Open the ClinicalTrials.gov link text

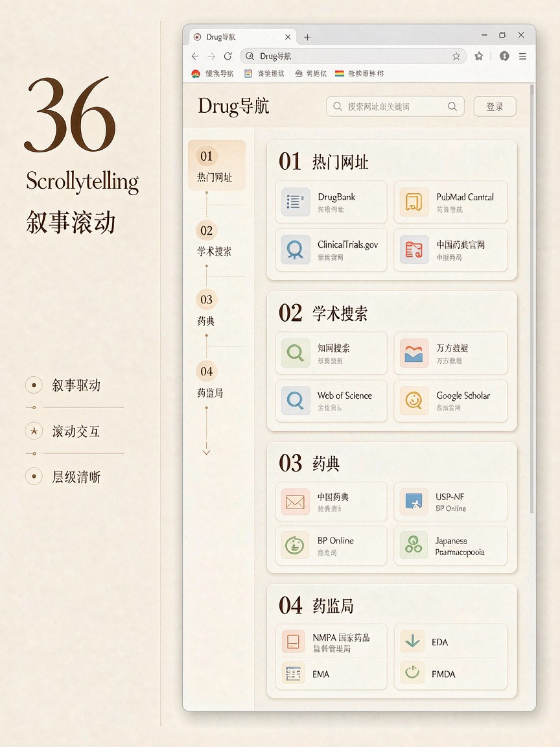coord(347,244)
